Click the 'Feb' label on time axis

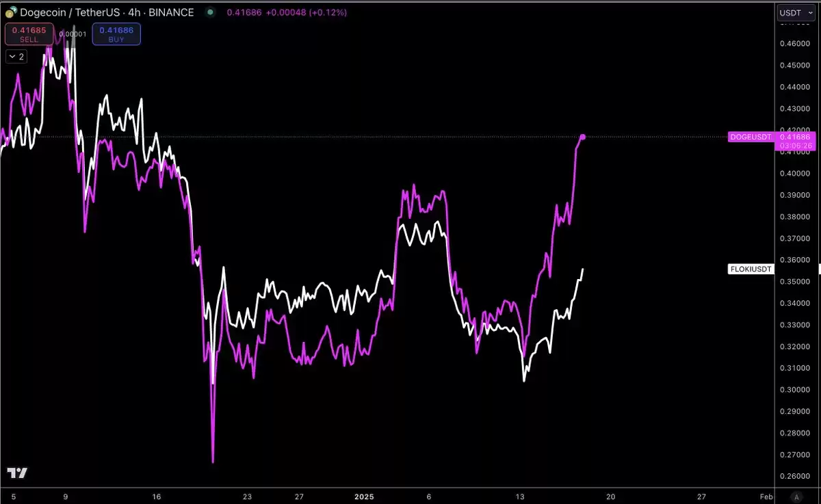[766, 496]
